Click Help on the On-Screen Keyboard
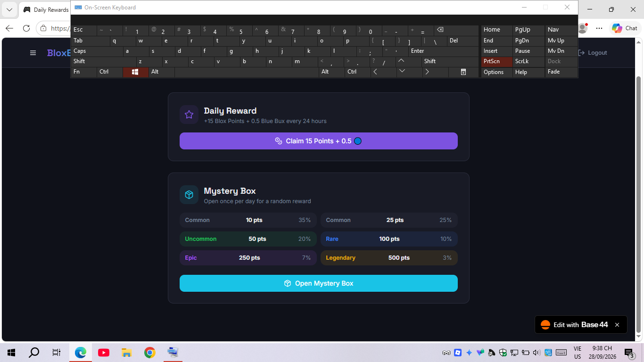Viewport: 644px width, 362px height. click(528, 72)
